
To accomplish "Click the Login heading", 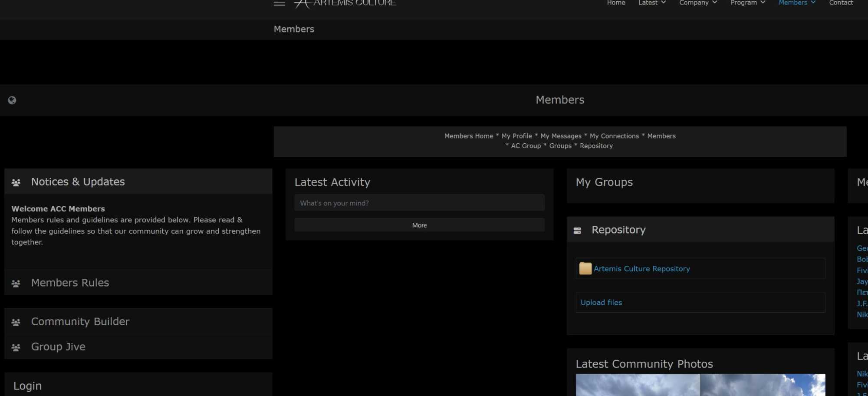I will (x=27, y=386).
